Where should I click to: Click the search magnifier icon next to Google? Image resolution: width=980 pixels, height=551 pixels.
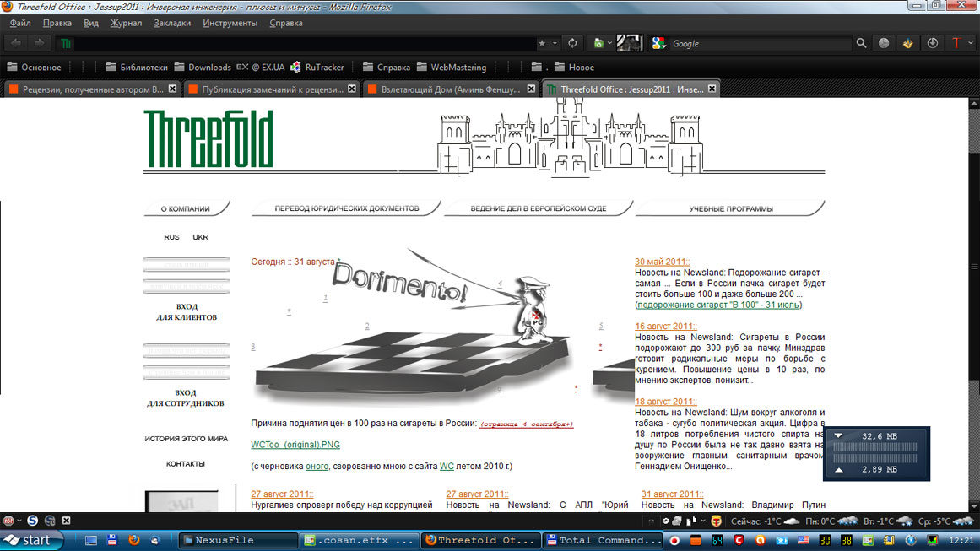click(861, 43)
